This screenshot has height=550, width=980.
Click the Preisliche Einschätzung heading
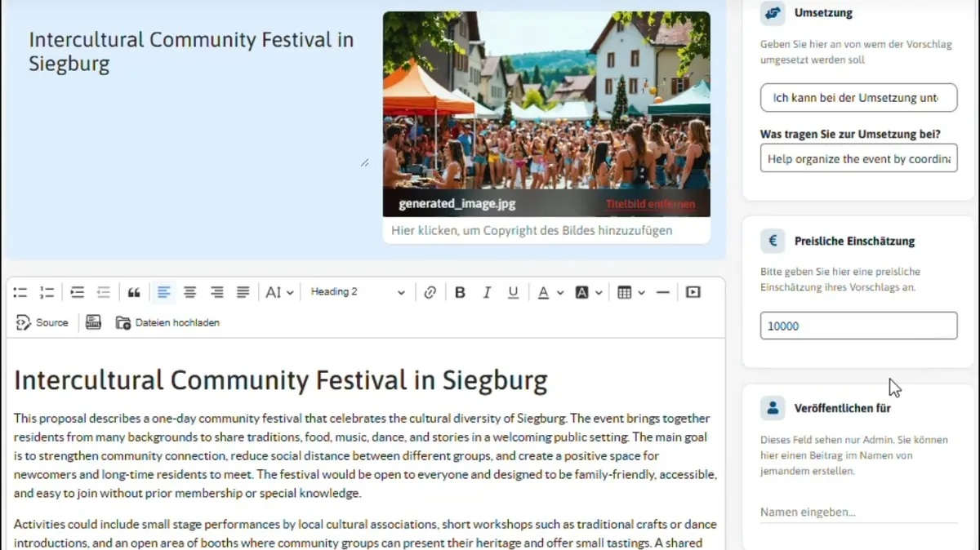pyautogui.click(x=854, y=241)
